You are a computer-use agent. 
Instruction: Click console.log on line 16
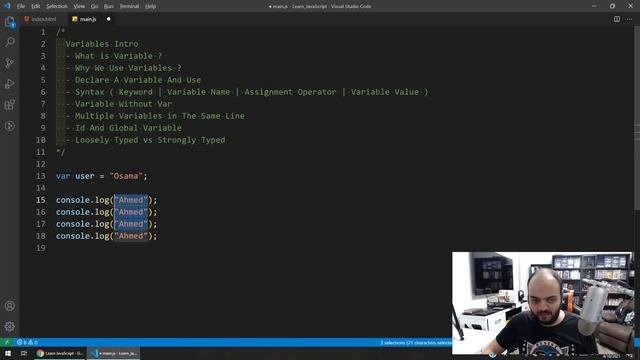pos(82,212)
